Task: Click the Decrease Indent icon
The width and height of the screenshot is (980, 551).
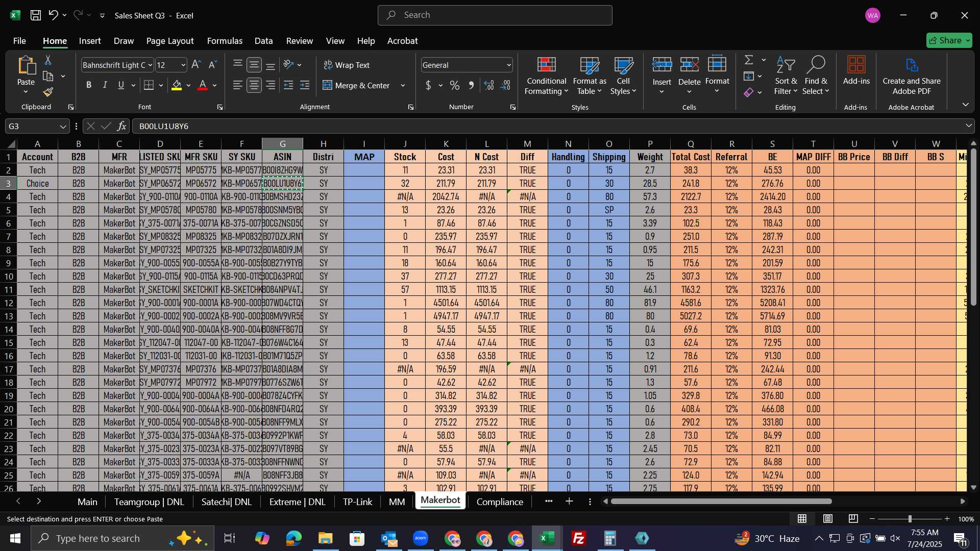Action: tap(288, 85)
